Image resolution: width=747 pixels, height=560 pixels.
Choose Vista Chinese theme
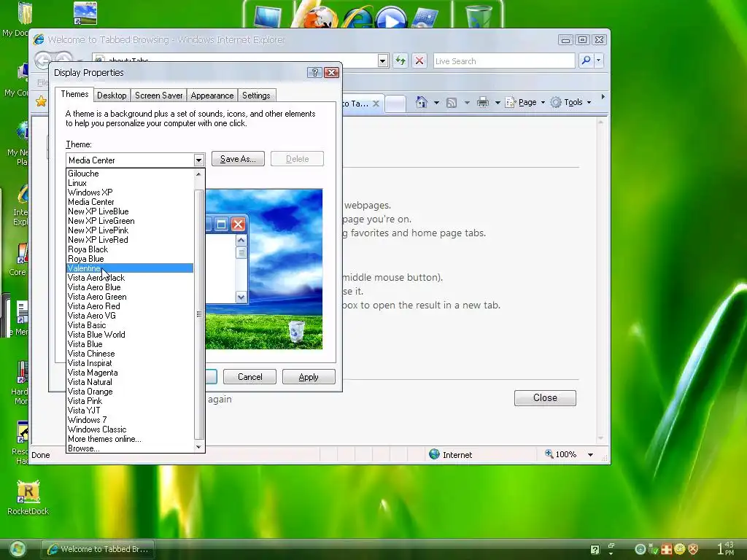pyautogui.click(x=130, y=354)
